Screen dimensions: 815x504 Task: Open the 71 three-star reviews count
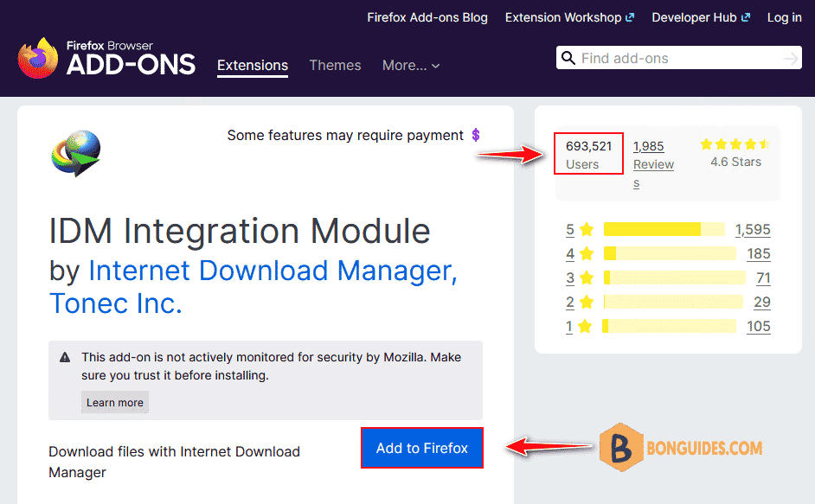pos(764,278)
